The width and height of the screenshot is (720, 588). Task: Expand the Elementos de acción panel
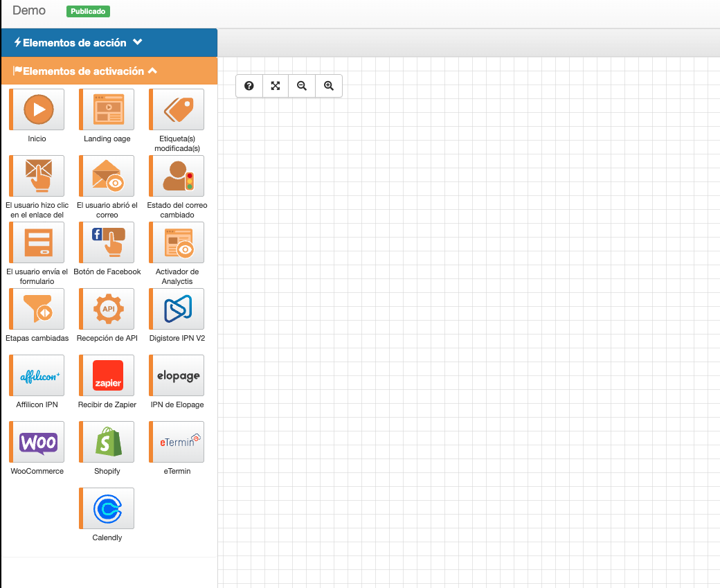[109, 43]
